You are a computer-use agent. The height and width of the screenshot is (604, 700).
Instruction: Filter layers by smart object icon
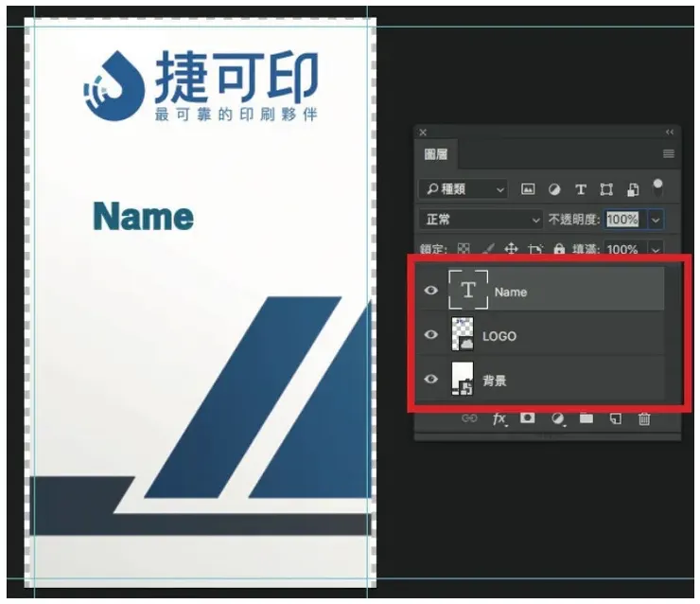[x=633, y=189]
